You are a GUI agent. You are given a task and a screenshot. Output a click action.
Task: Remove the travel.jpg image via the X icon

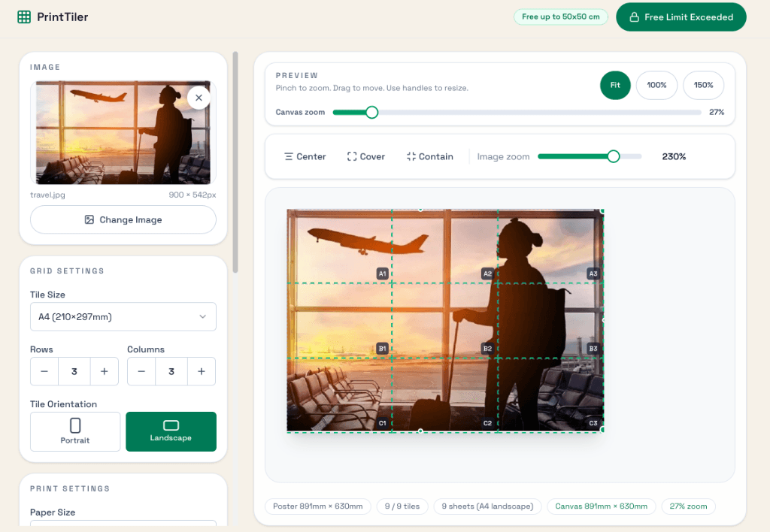pos(199,98)
